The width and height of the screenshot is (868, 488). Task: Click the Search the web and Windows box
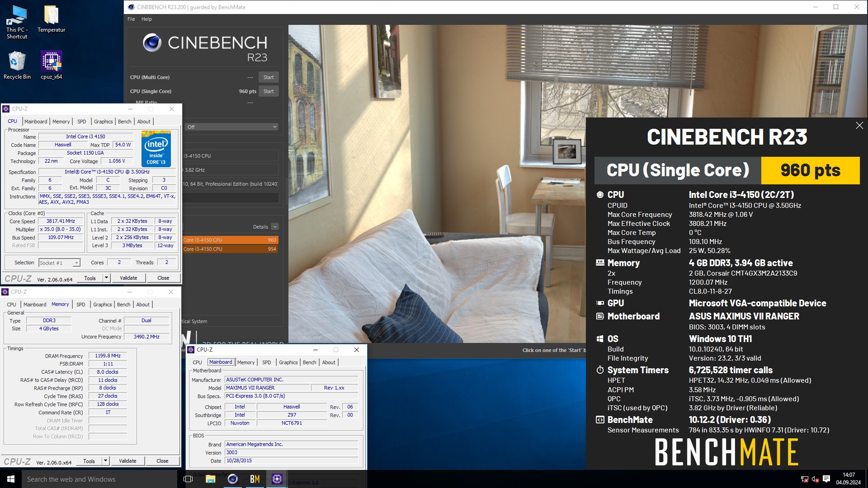tap(99, 479)
